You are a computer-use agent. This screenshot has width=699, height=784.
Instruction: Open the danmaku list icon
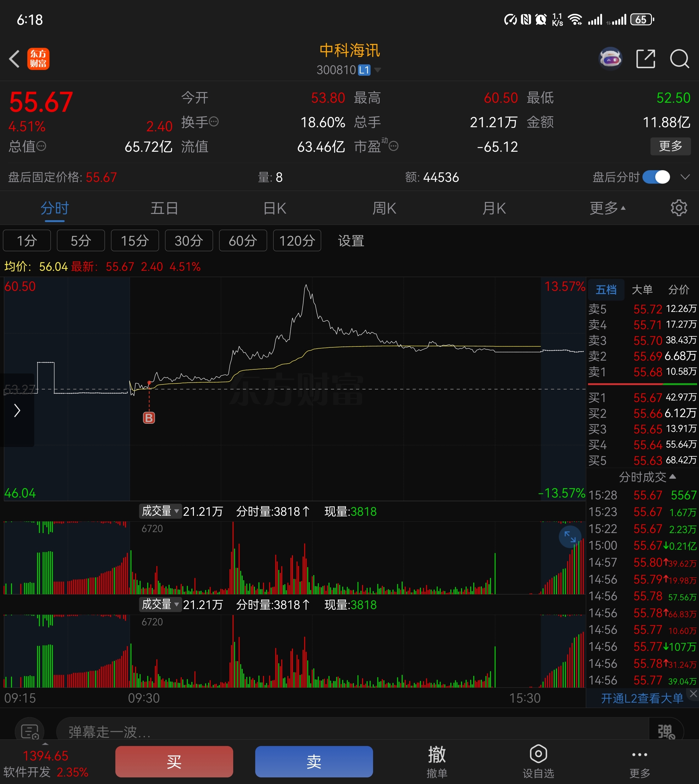click(30, 732)
